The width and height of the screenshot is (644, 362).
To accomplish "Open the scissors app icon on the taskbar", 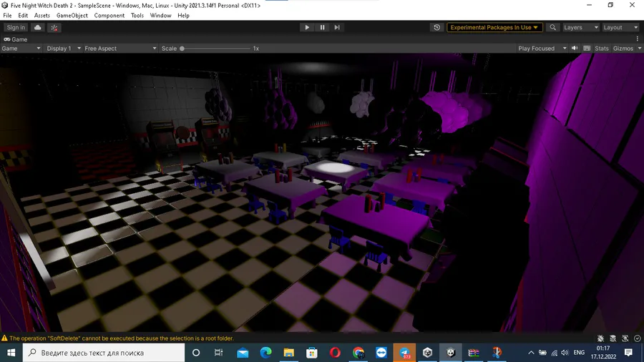I will [497, 353].
